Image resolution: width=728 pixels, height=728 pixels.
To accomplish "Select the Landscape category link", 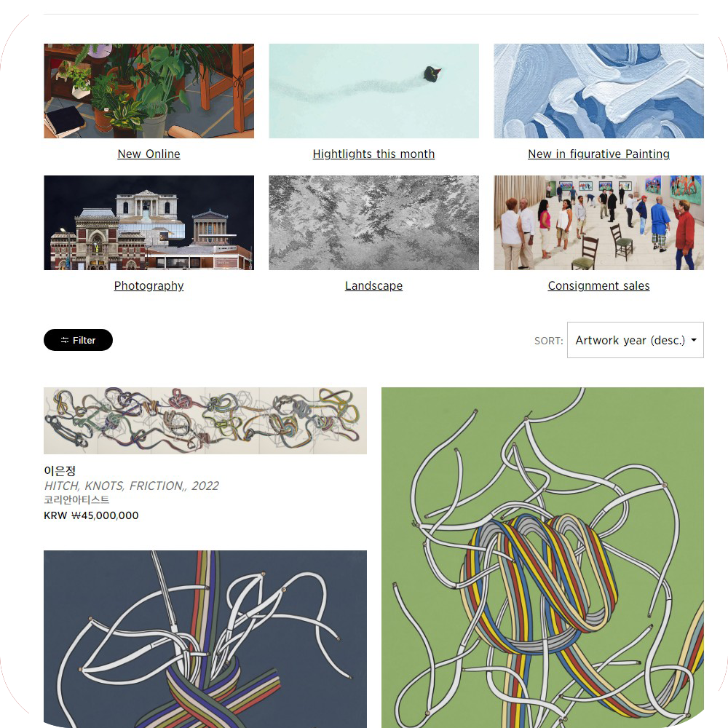I will 373,285.
